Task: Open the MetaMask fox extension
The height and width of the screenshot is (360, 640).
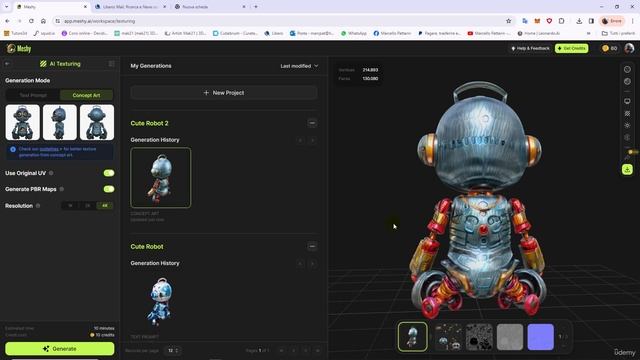Action: click(x=537, y=21)
